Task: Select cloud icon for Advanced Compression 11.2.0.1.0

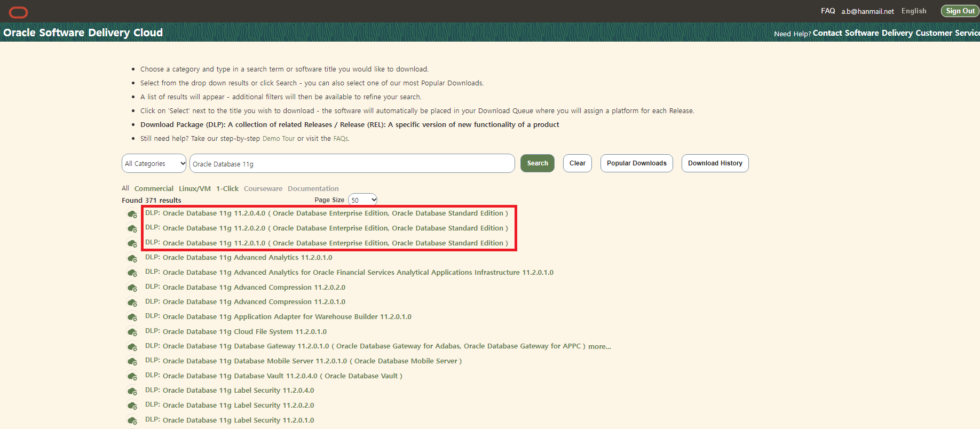Action: pos(132,303)
